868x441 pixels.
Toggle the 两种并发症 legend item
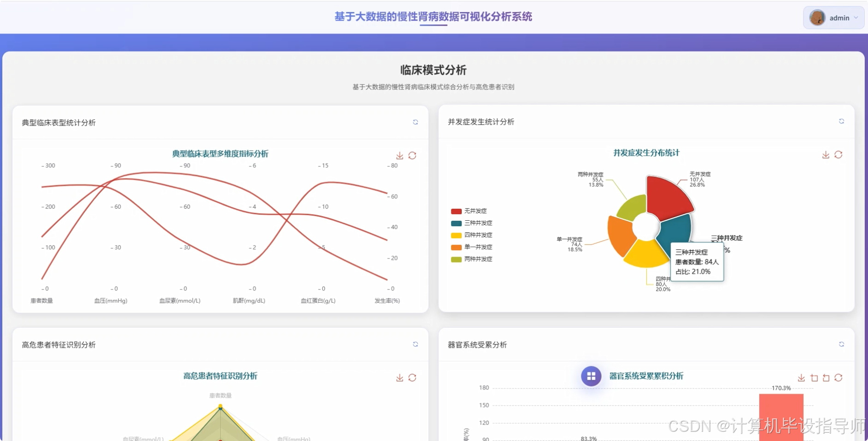click(471, 259)
